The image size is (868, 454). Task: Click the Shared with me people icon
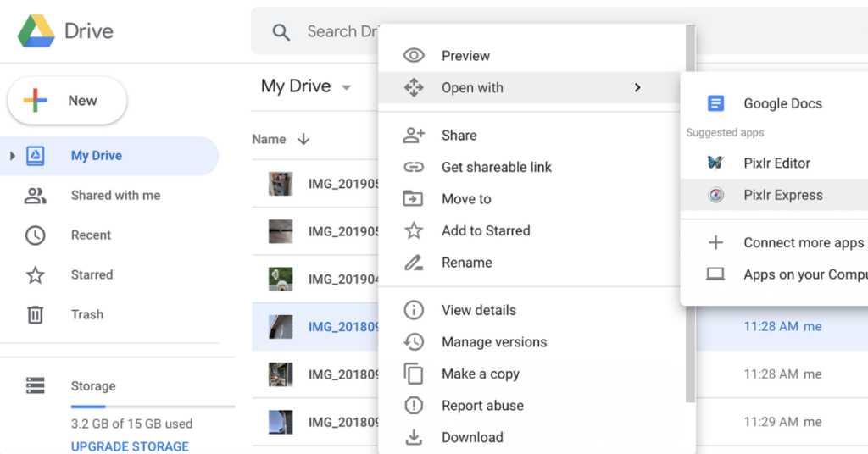point(36,195)
